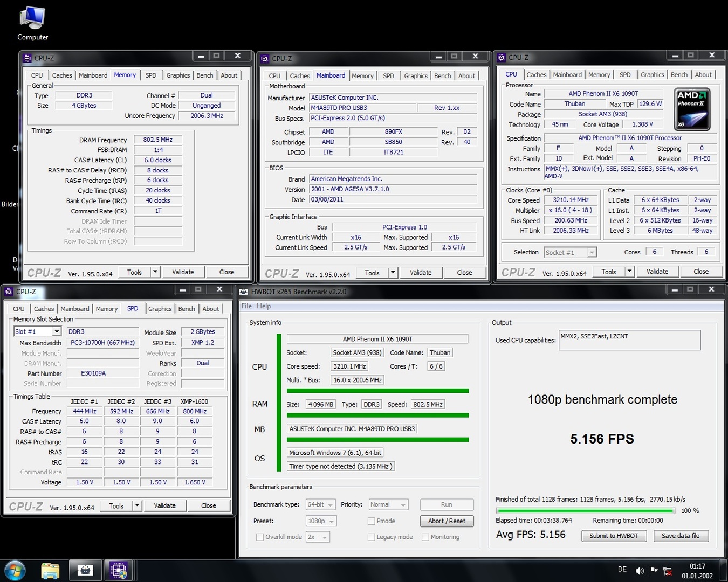Open the Computer desktop icon

point(32,24)
